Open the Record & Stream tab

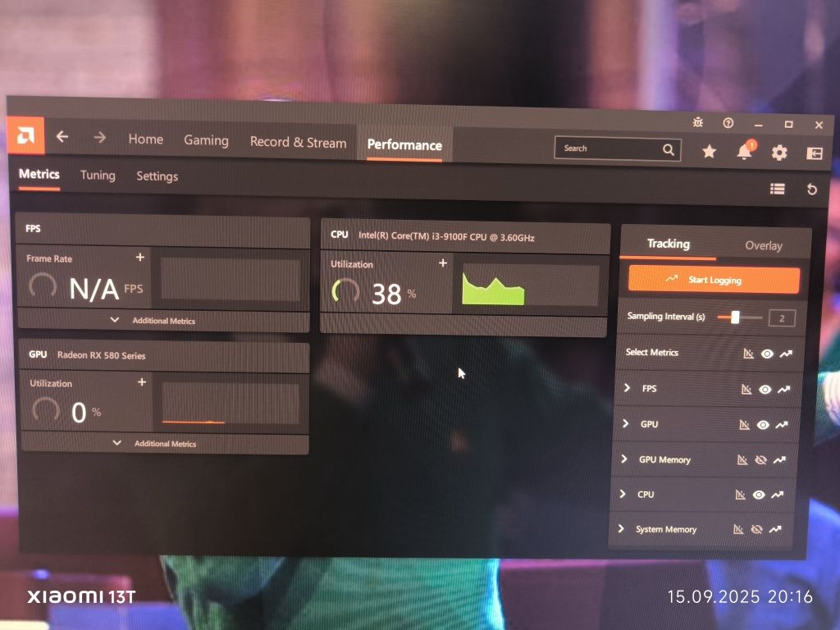pyautogui.click(x=298, y=143)
